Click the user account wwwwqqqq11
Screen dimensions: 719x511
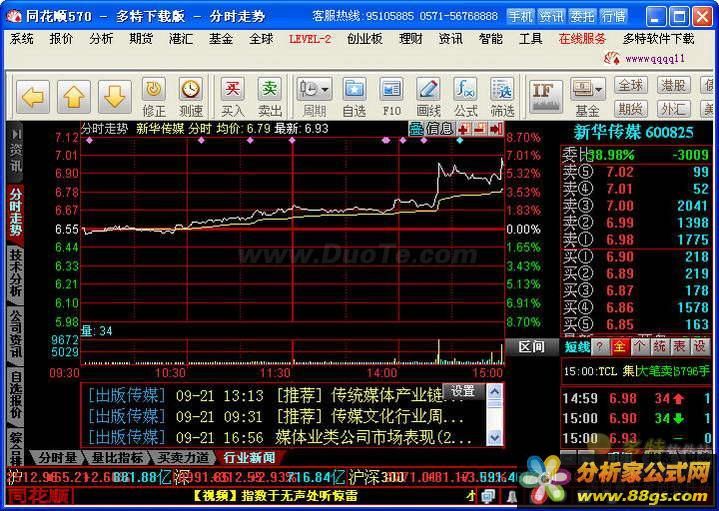655,59
